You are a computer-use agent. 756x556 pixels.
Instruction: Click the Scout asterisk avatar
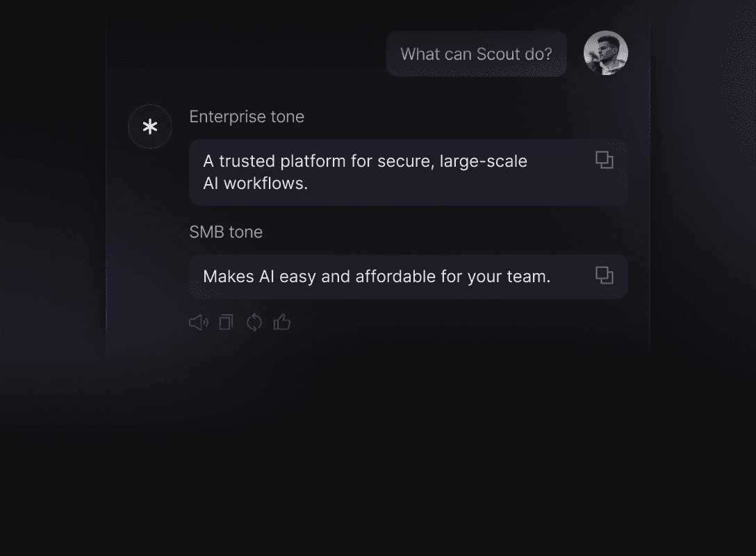pyautogui.click(x=150, y=126)
